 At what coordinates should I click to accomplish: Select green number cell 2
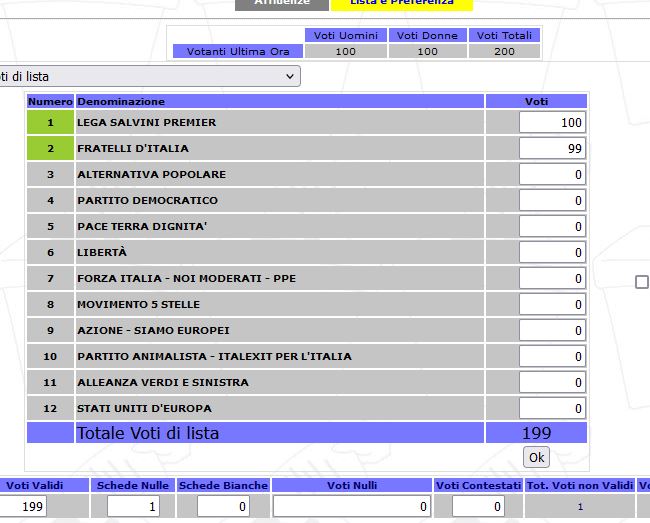tap(50, 148)
